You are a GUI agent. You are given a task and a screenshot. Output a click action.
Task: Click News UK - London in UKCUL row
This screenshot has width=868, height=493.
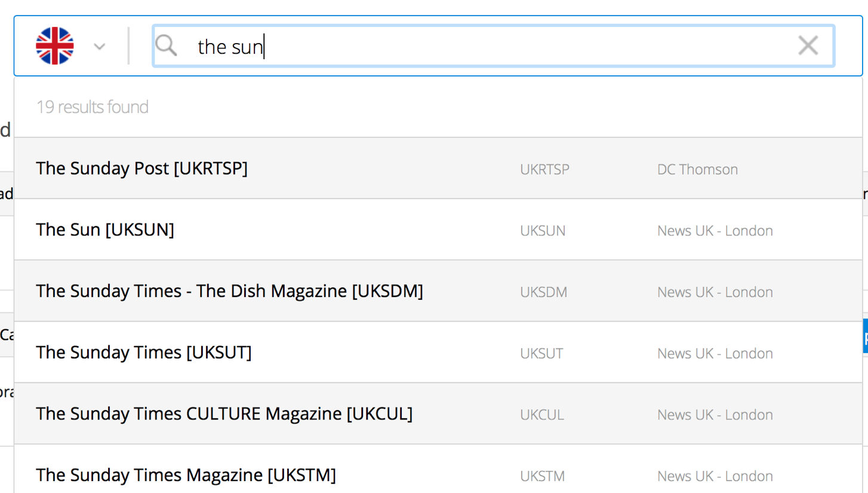715,415
